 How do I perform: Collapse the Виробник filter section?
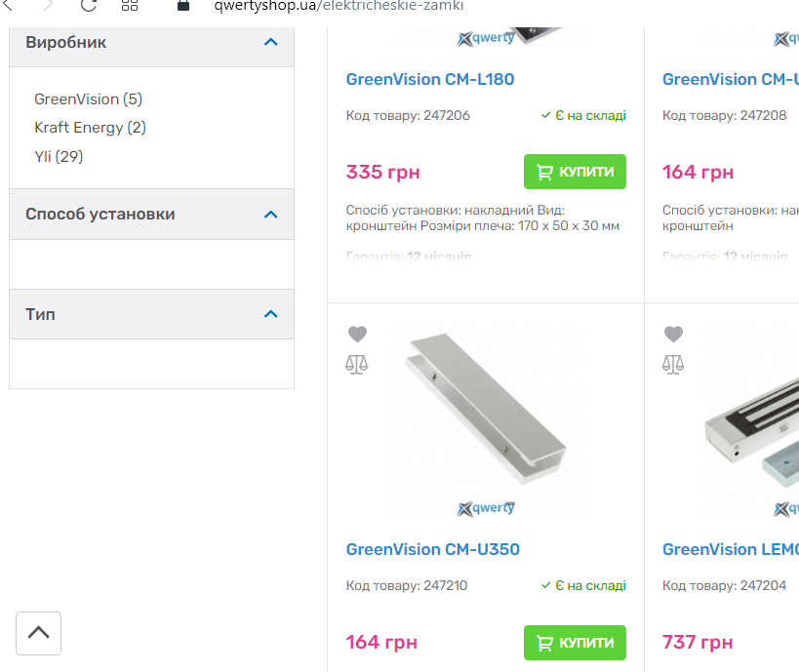pos(271,42)
